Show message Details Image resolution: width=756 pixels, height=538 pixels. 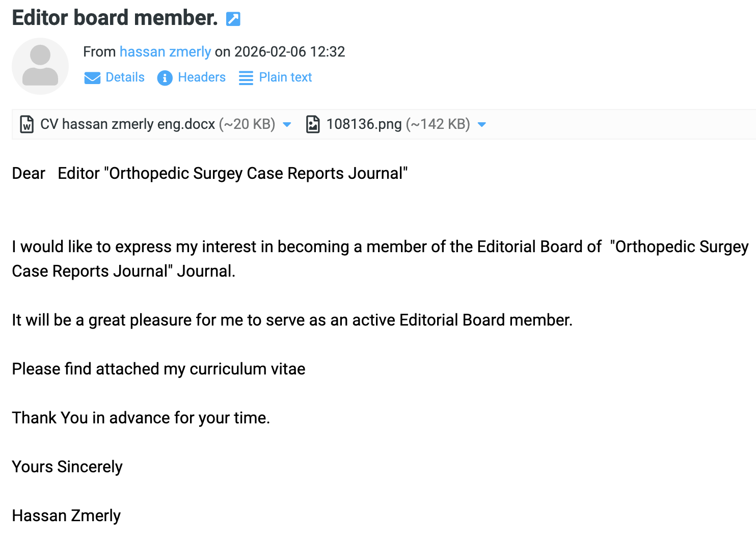click(x=125, y=77)
